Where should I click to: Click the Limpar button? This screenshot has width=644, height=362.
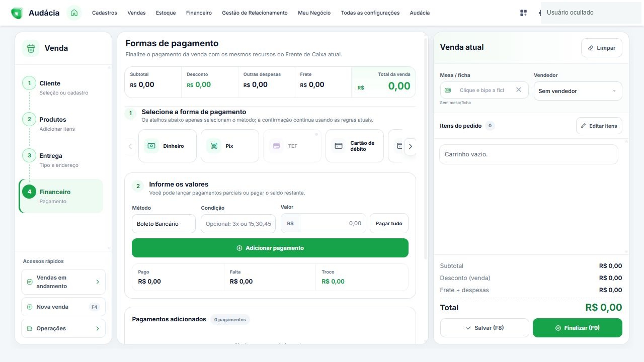click(x=601, y=48)
